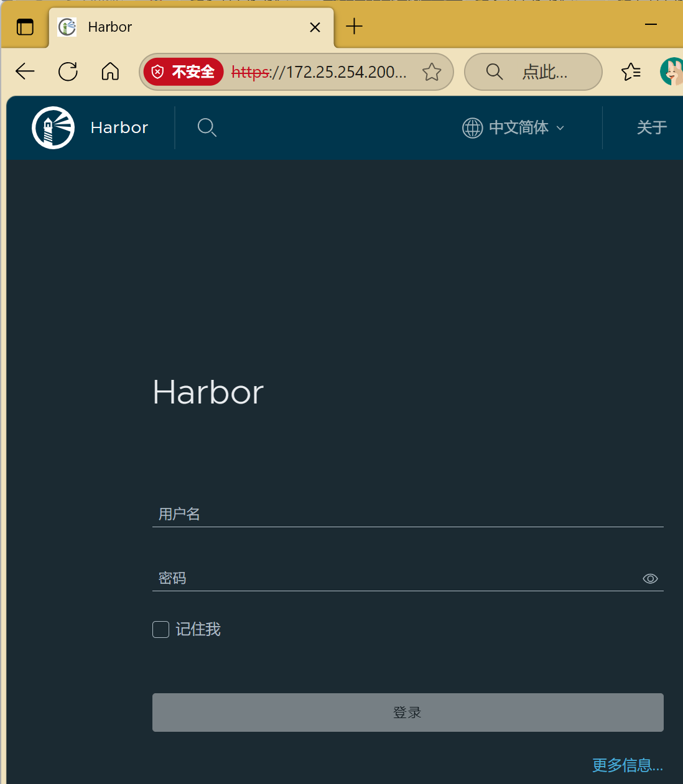Close the Harbor browser tab
The width and height of the screenshot is (683, 784).
315,27
